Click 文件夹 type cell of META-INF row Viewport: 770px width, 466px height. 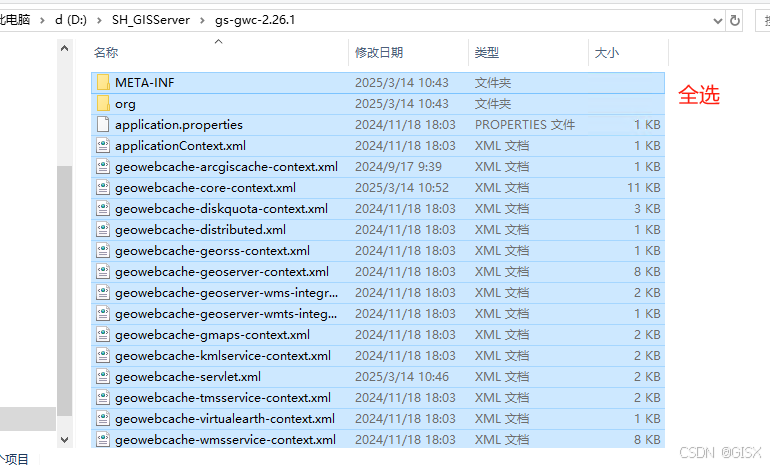493,82
